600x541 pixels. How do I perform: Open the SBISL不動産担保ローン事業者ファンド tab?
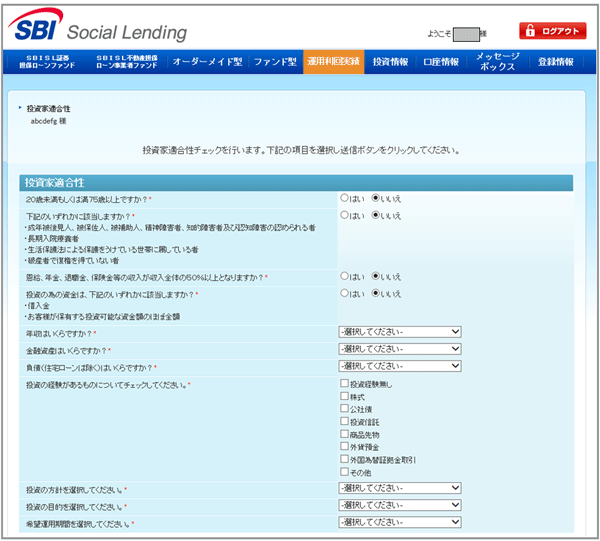pos(127,62)
